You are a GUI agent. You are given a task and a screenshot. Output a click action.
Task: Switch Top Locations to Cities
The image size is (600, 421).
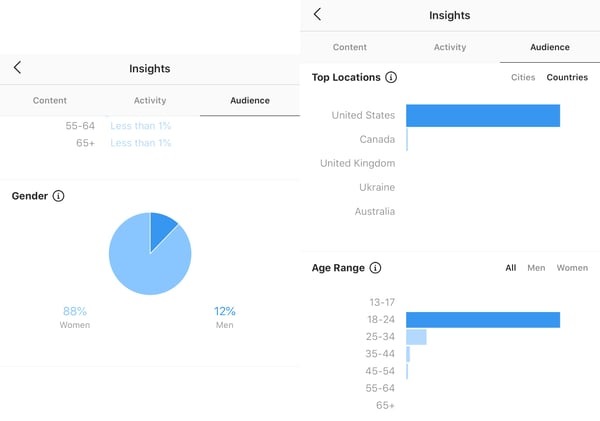[x=523, y=77]
